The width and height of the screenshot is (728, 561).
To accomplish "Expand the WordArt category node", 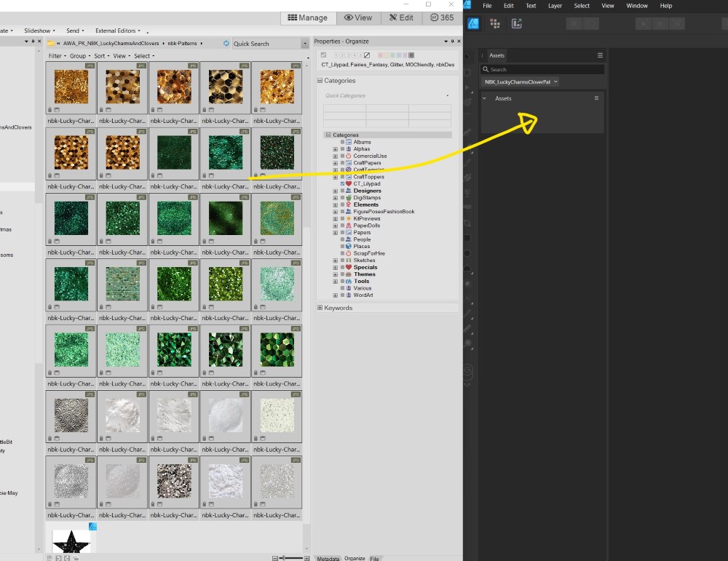I will tap(335, 295).
